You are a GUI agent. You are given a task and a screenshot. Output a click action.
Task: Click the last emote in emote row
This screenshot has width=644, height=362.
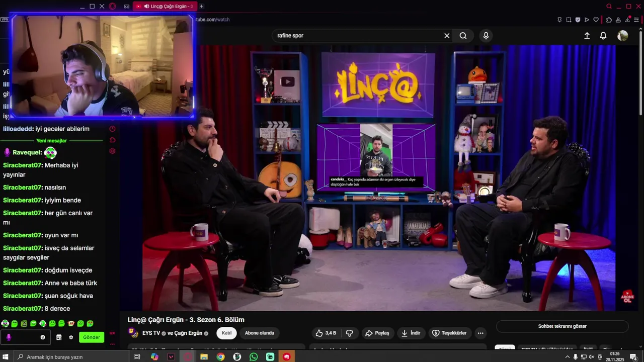[x=90, y=323]
